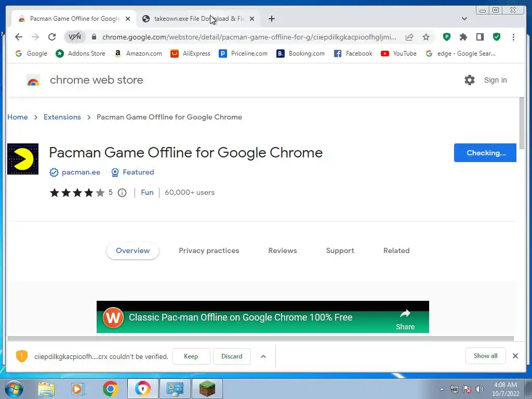Click the video channel W avatar
The image size is (532, 399).
113,317
